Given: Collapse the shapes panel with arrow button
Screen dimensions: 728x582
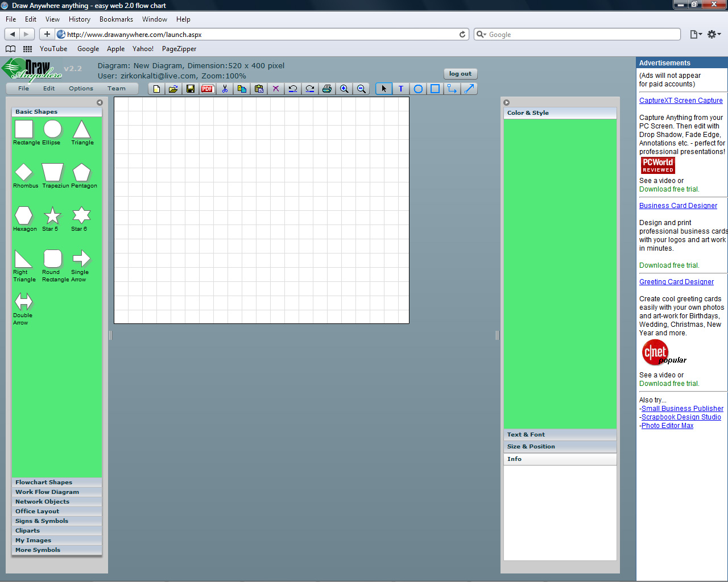Looking at the screenshot, I should tap(100, 103).
